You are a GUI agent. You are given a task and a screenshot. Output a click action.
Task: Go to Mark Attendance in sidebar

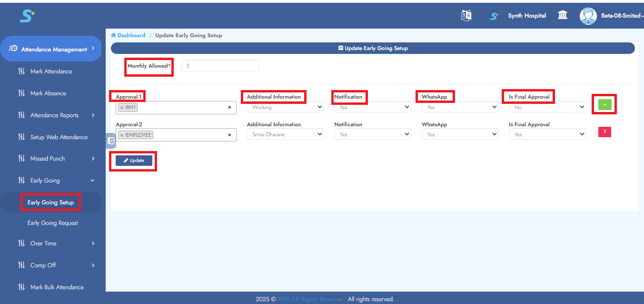51,71
